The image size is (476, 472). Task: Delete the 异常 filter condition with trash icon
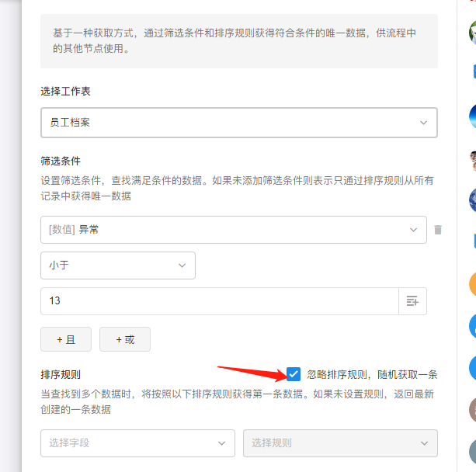[438, 230]
